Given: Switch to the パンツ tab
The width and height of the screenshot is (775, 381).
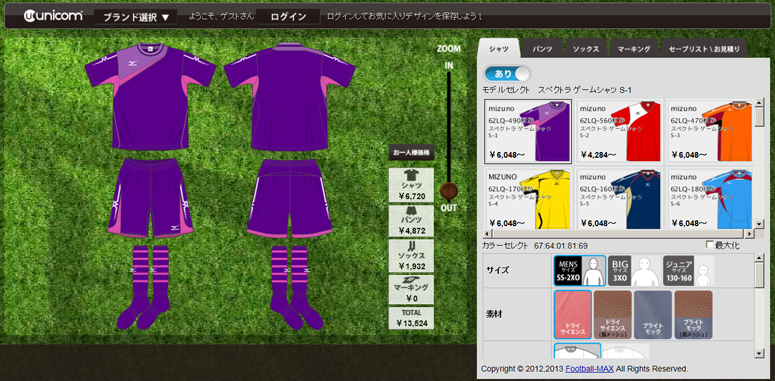Looking at the screenshot, I should 542,49.
